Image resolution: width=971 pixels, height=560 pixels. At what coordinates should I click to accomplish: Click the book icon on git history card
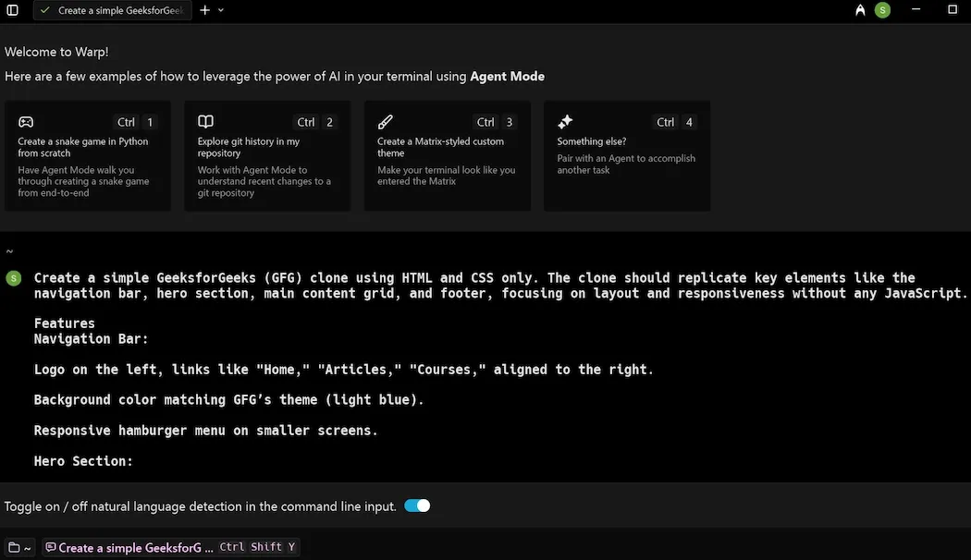coord(205,121)
